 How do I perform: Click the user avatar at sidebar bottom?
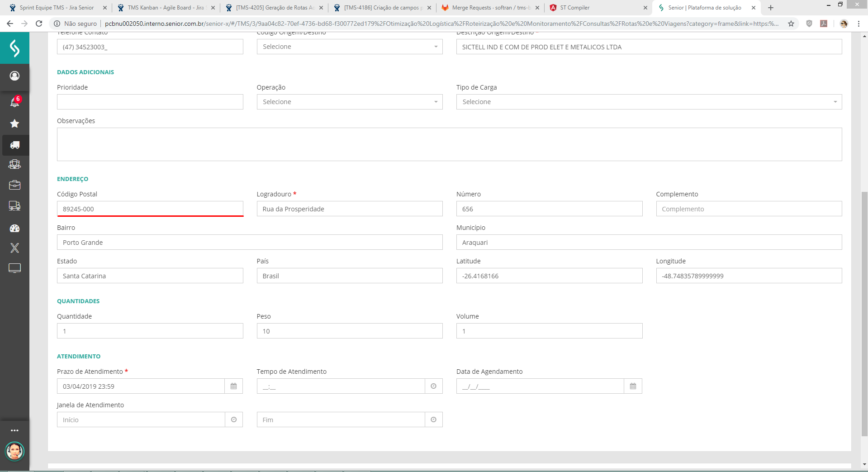click(14, 451)
